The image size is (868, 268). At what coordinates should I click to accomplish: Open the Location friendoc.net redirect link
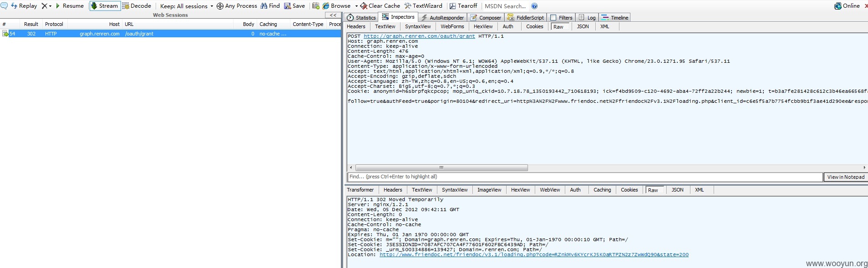point(534,254)
